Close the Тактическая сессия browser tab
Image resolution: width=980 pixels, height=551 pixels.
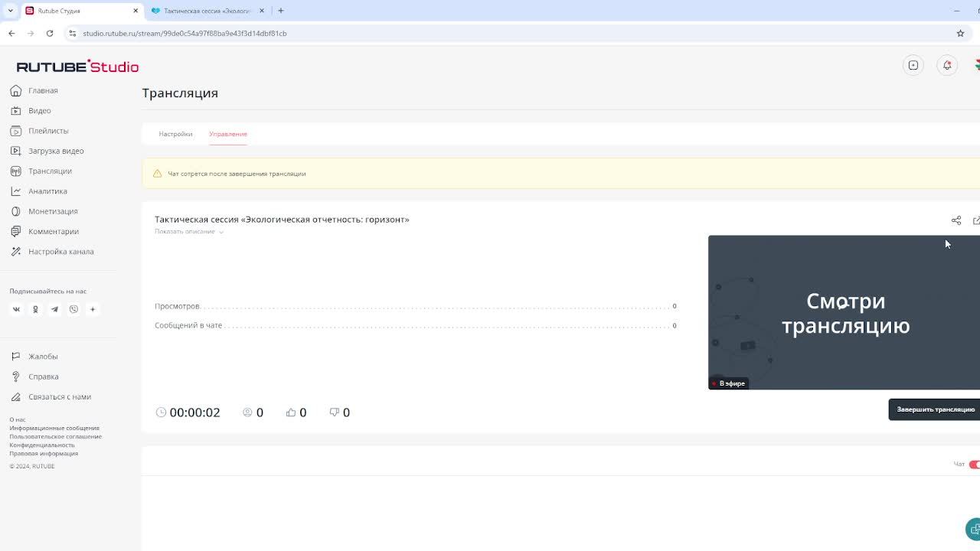(262, 11)
